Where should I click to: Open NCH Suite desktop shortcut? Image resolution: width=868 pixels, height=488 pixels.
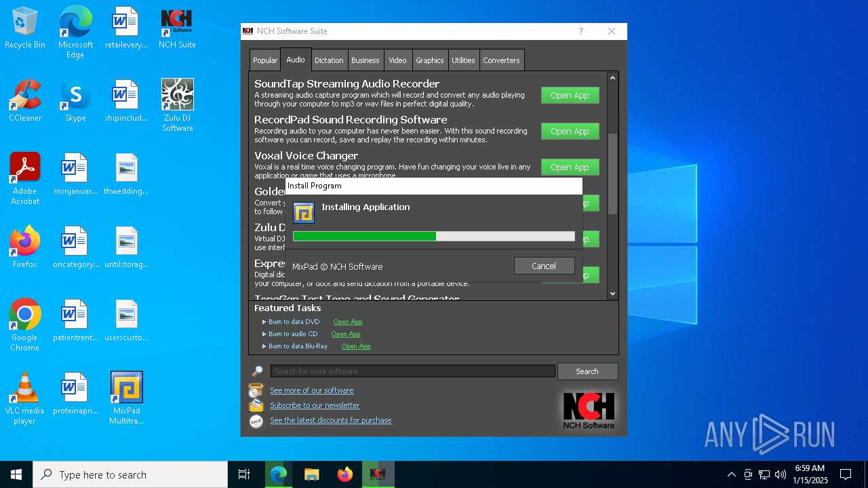point(177,28)
